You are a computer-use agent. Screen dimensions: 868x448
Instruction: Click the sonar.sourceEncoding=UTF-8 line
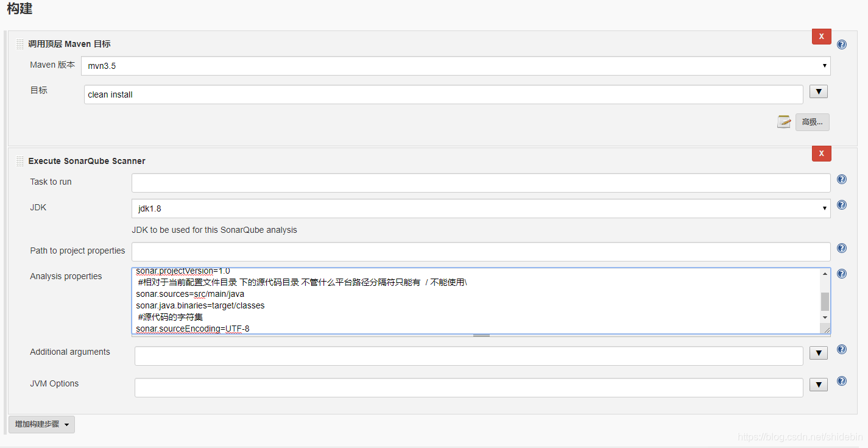[x=192, y=329]
